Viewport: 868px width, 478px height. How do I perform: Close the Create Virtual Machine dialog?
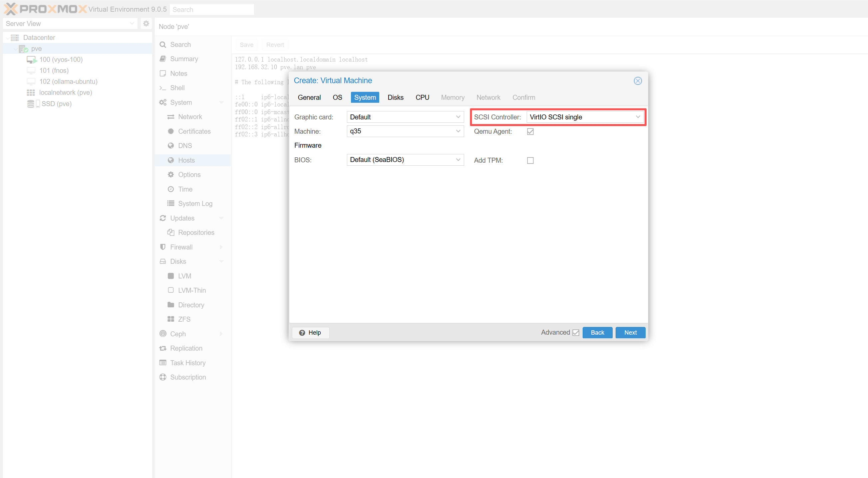tap(638, 81)
